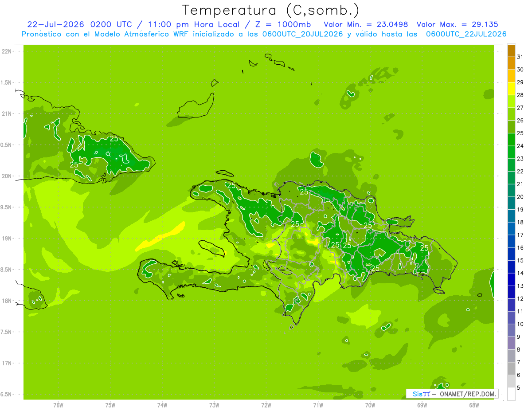Image resolution: width=532 pixels, height=411 pixels.
Task: Click the "1.5N" latitude axis label
Action: (x=7, y=82)
